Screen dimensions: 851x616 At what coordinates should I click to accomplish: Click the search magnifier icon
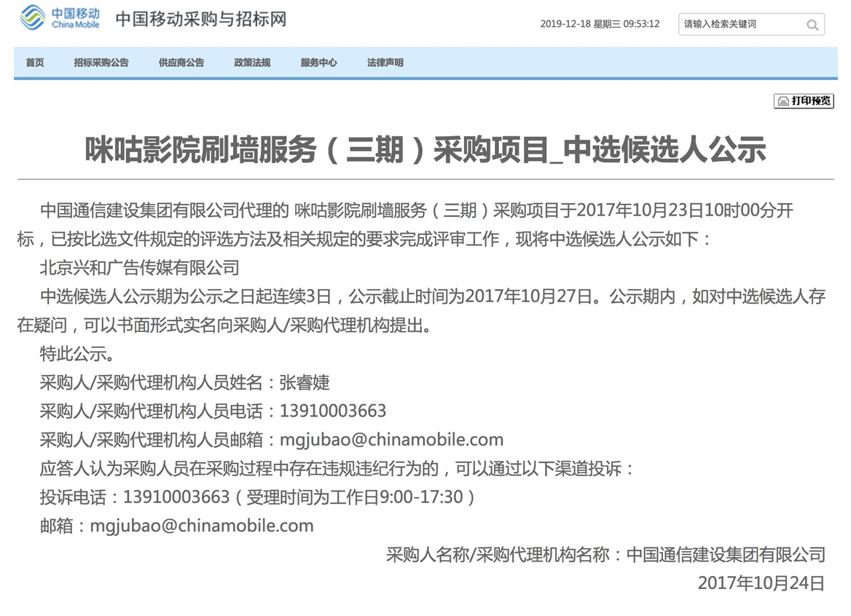coord(812,25)
